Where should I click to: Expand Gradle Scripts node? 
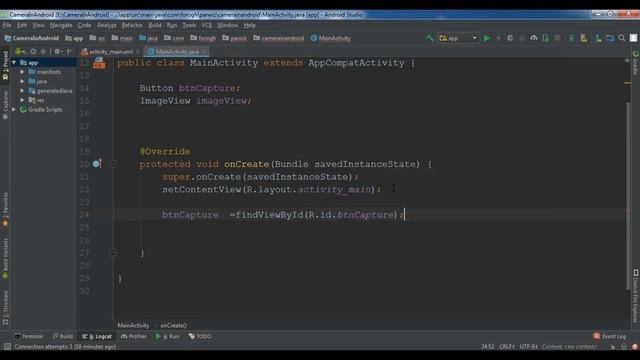(x=14, y=109)
